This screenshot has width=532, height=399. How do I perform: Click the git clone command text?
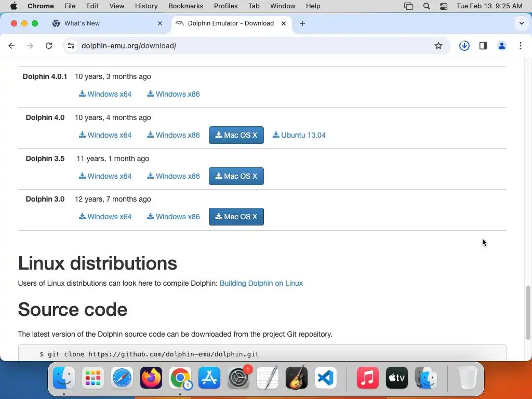coord(149,354)
